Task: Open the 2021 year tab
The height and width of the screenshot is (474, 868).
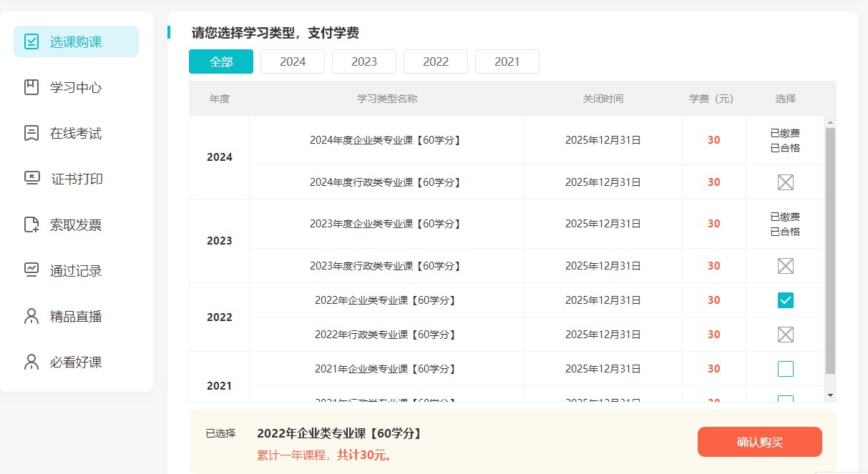Action: 507,61
